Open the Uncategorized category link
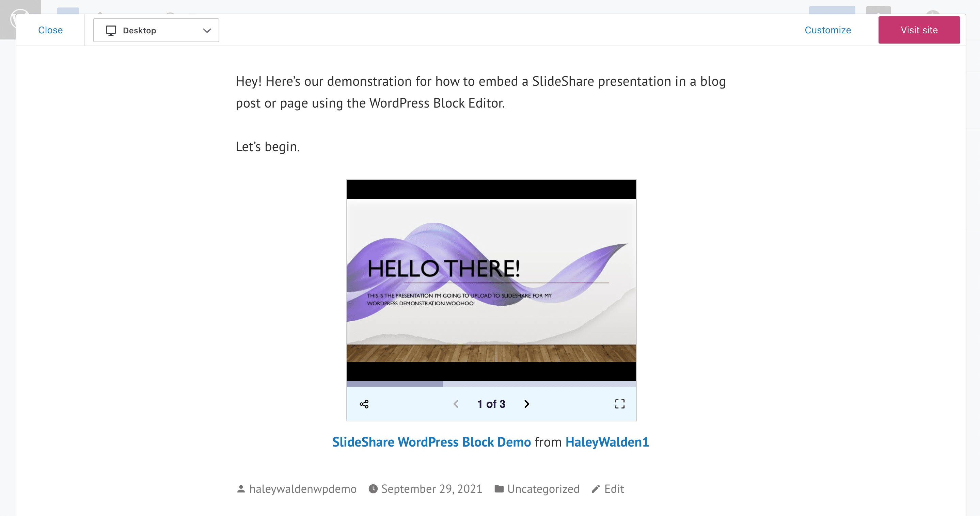Viewport: 980px width, 516px height. pyautogui.click(x=543, y=489)
